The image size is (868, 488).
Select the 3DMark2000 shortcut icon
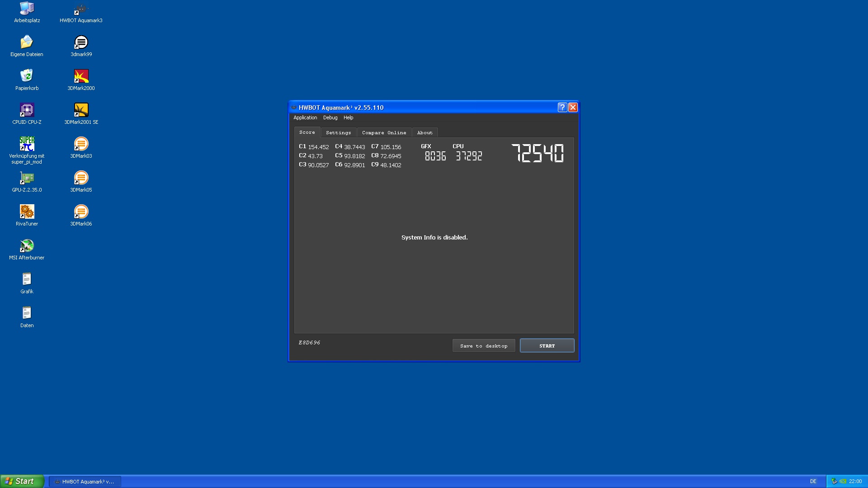[81, 80]
